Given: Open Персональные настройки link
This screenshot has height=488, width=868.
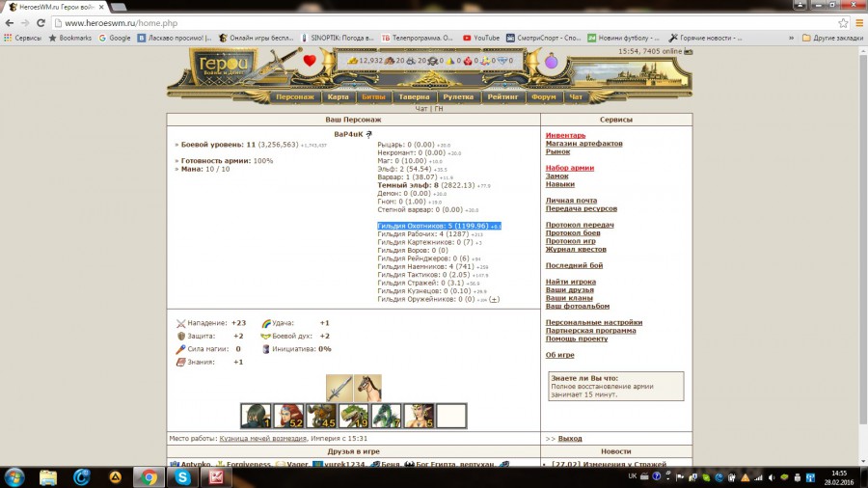Looking at the screenshot, I should 594,322.
